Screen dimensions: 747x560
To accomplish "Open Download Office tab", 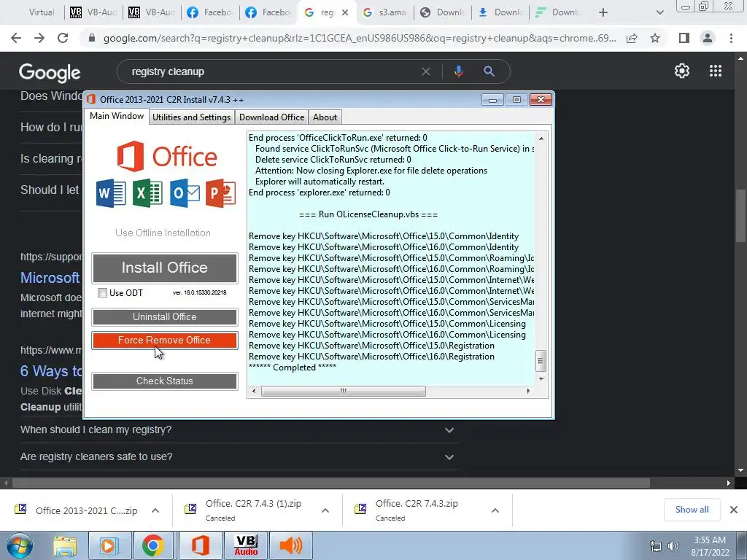I will pos(271,117).
